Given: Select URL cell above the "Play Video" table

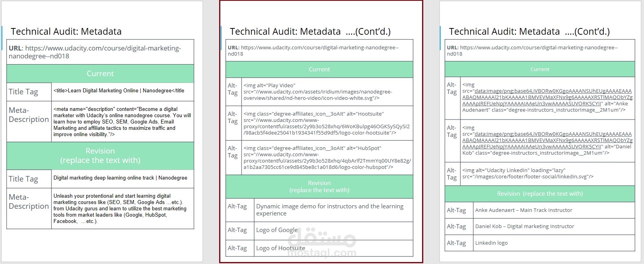Looking at the screenshot, I should pyautogui.click(x=319, y=51).
